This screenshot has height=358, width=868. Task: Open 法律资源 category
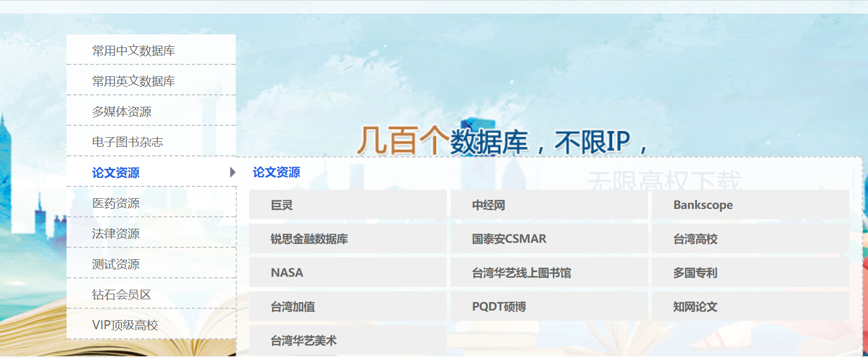coord(151,233)
